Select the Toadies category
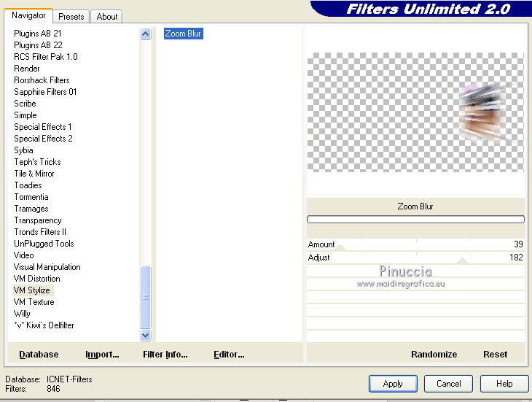532x402 pixels. click(28, 185)
